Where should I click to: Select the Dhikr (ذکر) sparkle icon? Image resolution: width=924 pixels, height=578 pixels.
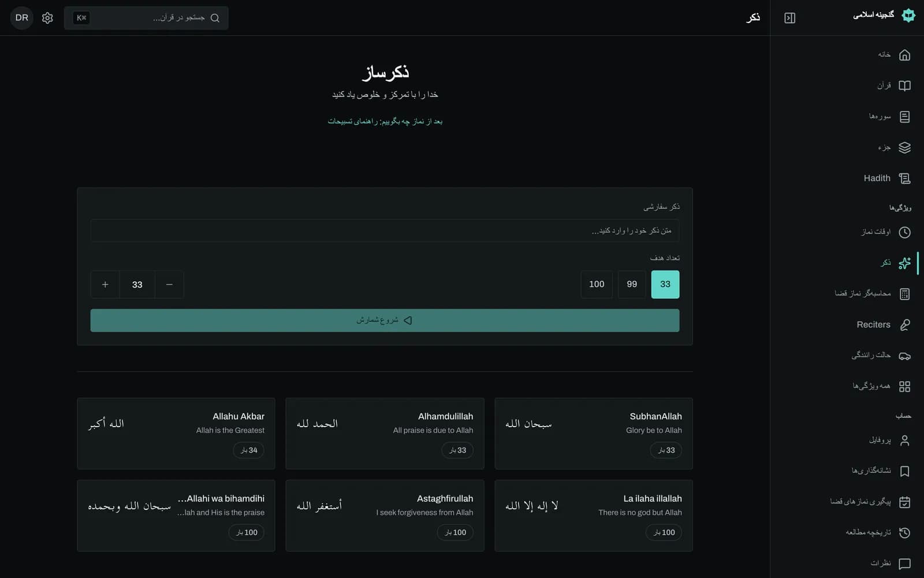pyautogui.click(x=904, y=263)
